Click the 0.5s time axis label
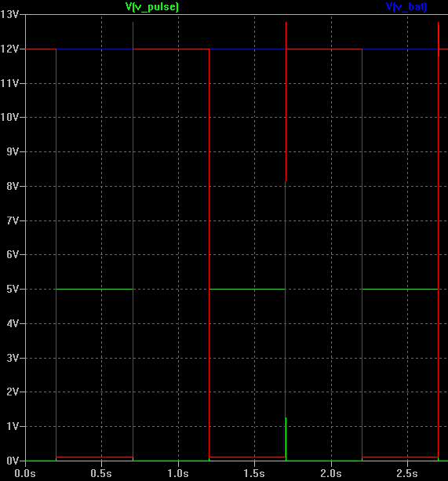The height and width of the screenshot is (481, 448). tap(101, 473)
